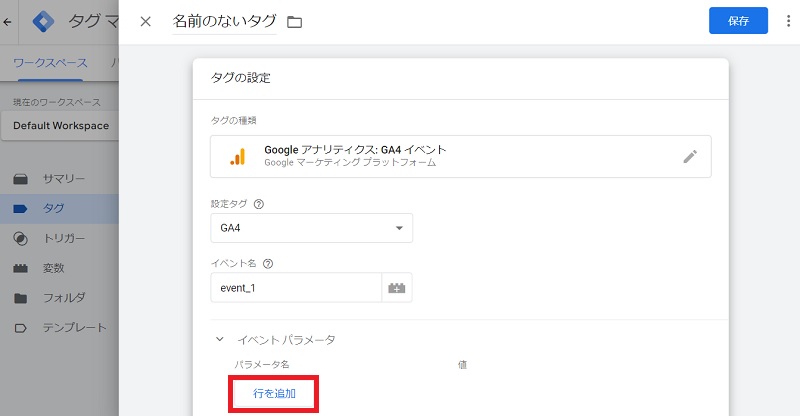The height and width of the screenshot is (416, 800).
Task: Click the folder icon beside the tag name
Action: [x=294, y=22]
